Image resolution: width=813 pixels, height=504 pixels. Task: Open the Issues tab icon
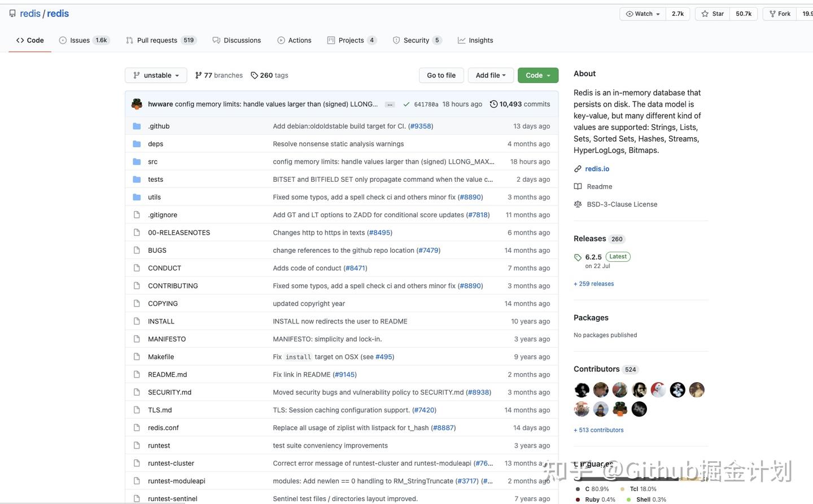click(x=63, y=40)
